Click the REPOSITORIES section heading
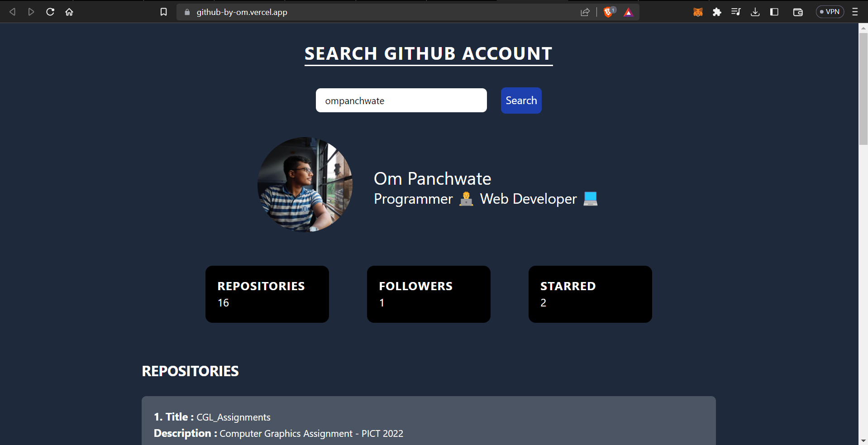The height and width of the screenshot is (445, 868). [x=190, y=371]
